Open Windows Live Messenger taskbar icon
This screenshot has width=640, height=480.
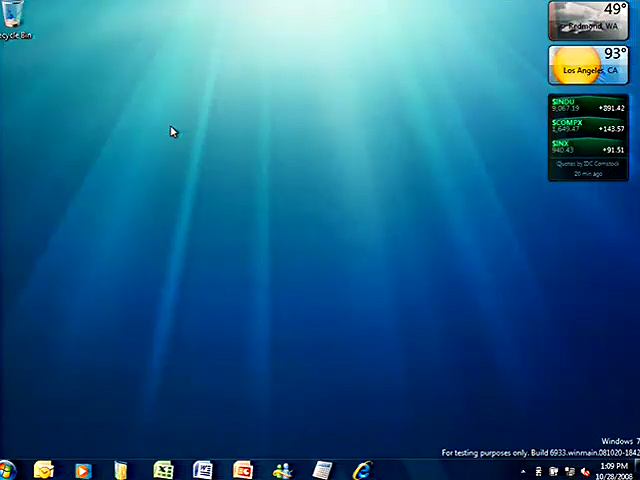point(283,470)
